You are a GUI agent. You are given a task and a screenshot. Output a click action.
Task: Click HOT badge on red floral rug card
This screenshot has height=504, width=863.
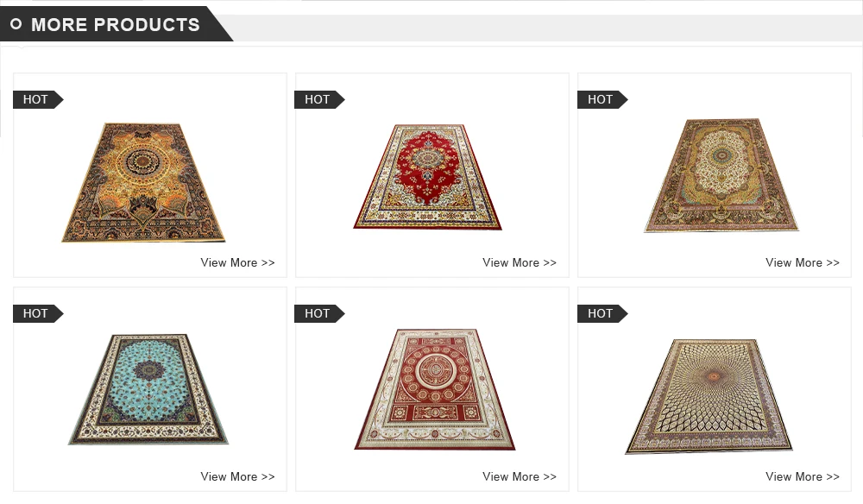(320, 99)
